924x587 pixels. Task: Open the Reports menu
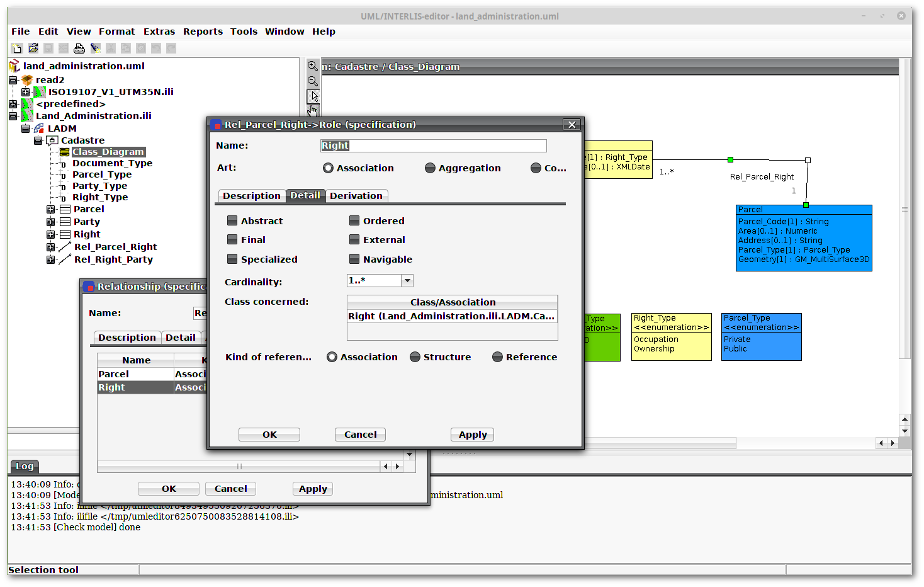pos(203,31)
